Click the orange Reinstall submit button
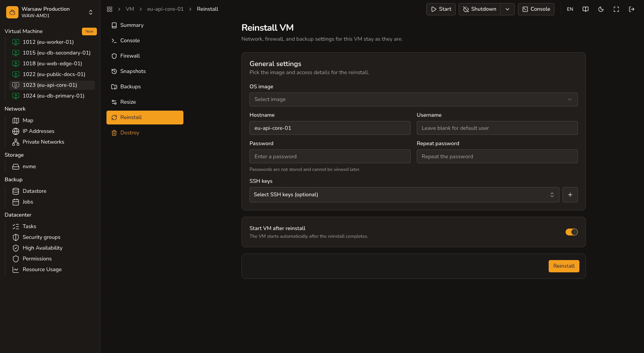The height and width of the screenshot is (353, 644). [x=564, y=266]
